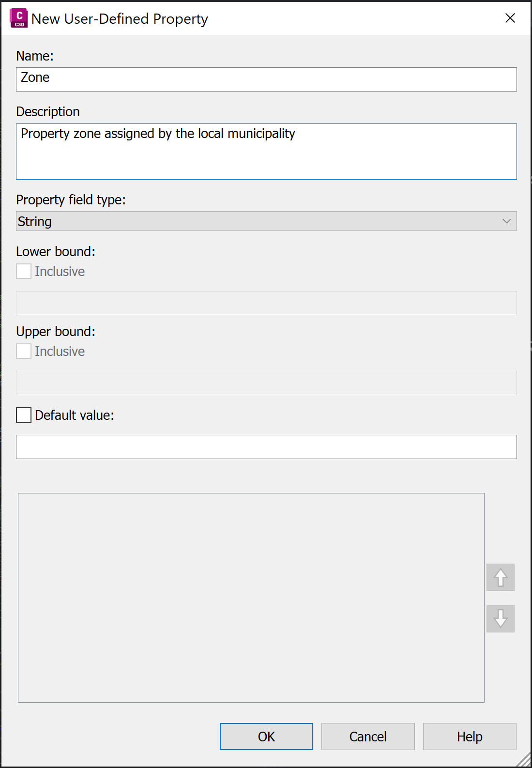Open Help for this dialog

[470, 737]
